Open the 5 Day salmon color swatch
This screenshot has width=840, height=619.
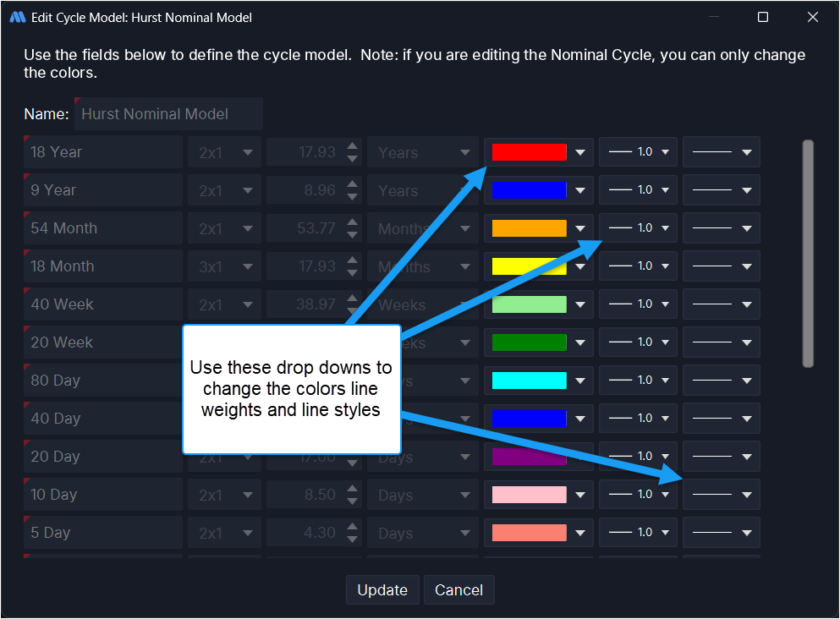[529, 533]
